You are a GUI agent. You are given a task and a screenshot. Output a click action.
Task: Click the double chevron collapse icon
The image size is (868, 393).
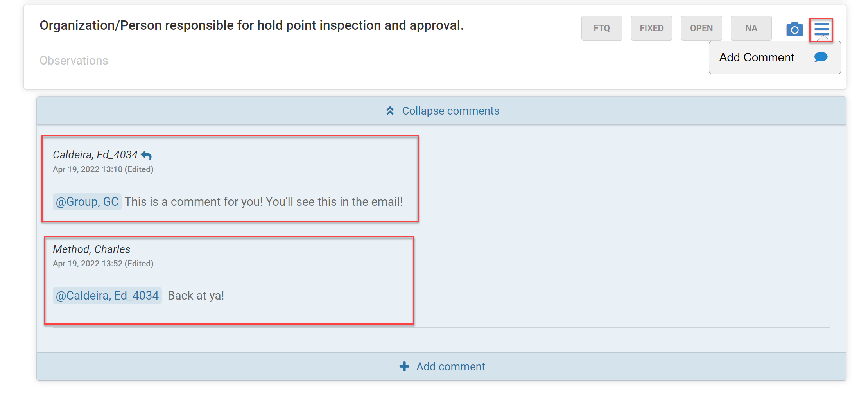[390, 111]
